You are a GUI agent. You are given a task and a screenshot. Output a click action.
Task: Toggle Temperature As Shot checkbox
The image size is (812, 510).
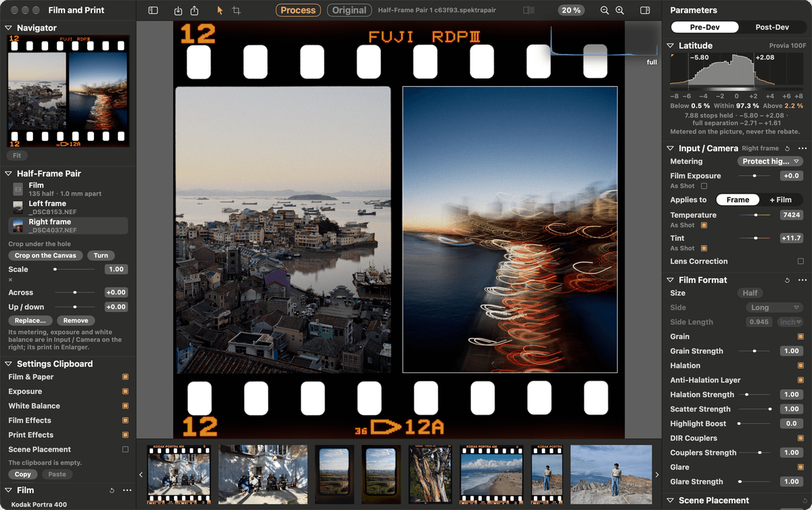704,225
